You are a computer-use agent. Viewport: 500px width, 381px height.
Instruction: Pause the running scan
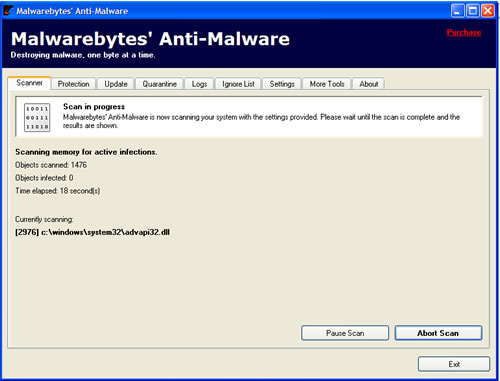[345, 333]
